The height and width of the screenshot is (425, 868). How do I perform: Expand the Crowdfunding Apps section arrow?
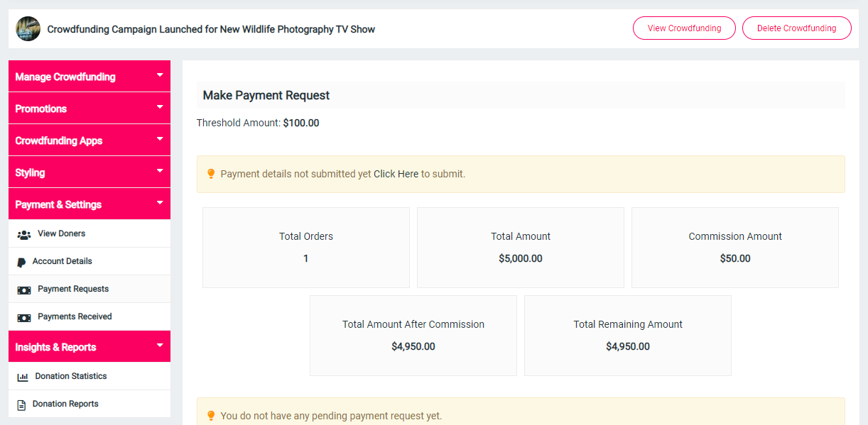160,139
